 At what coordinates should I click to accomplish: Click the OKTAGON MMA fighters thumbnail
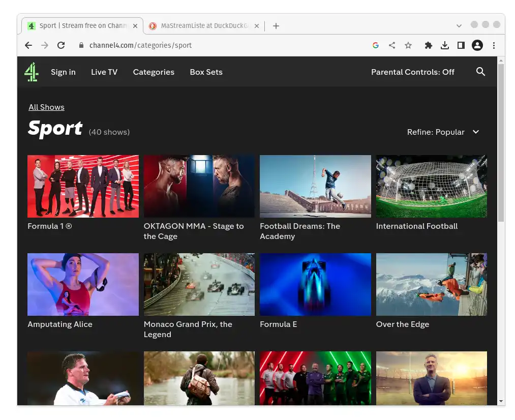point(199,186)
